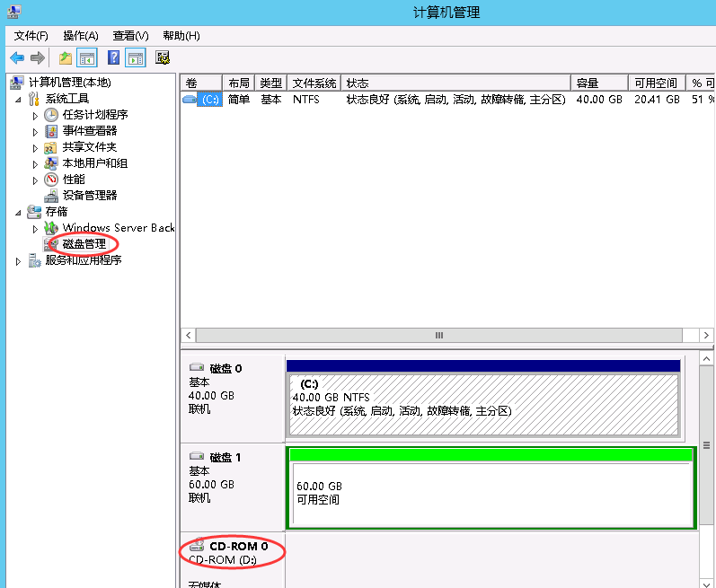The height and width of the screenshot is (588, 716).
Task: Click the 任务计划程序 clock icon
Action: click(x=51, y=115)
